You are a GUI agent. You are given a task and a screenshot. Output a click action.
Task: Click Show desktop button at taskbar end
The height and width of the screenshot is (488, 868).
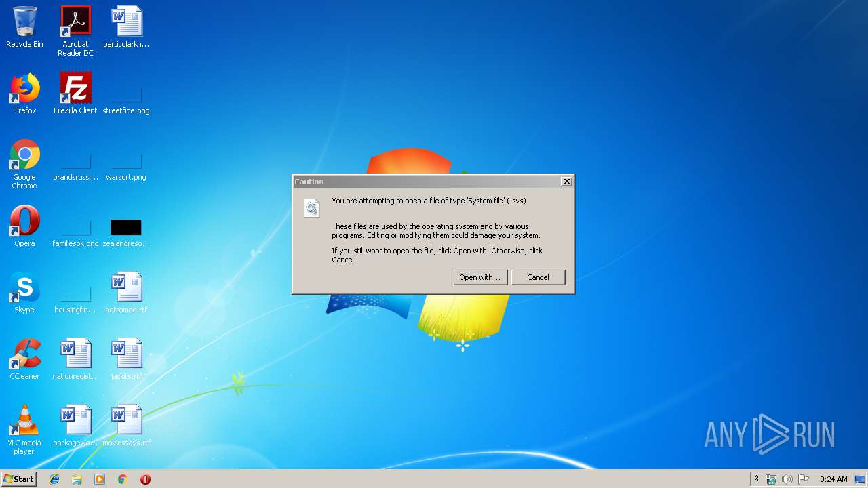coord(860,479)
